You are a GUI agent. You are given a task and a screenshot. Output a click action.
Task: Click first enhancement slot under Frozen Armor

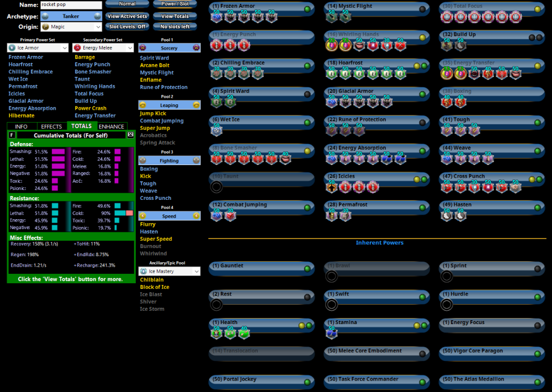tap(216, 17)
